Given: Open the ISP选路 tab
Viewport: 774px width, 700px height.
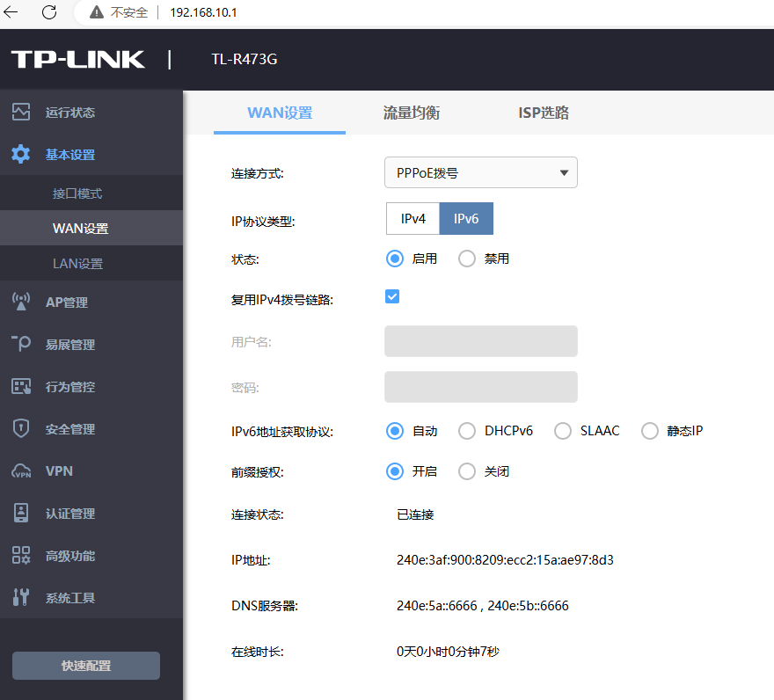Looking at the screenshot, I should point(543,113).
